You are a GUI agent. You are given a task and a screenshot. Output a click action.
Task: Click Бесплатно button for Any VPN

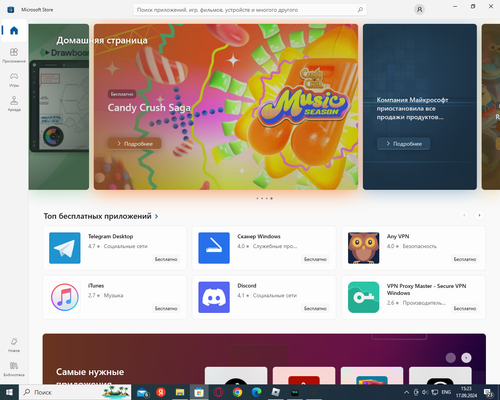465,259
